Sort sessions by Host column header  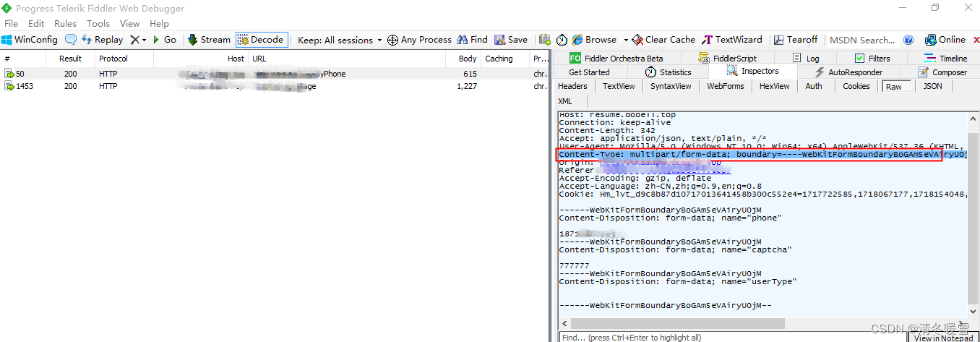coord(201,59)
